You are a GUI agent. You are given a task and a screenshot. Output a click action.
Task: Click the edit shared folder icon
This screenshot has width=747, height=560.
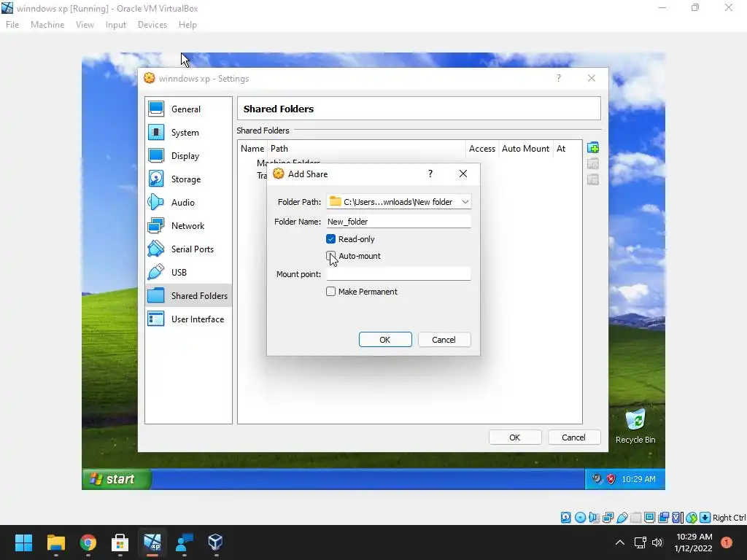pos(592,164)
